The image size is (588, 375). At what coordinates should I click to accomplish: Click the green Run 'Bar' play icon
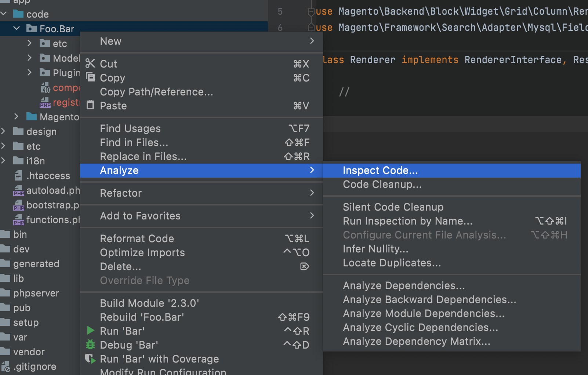(90, 331)
